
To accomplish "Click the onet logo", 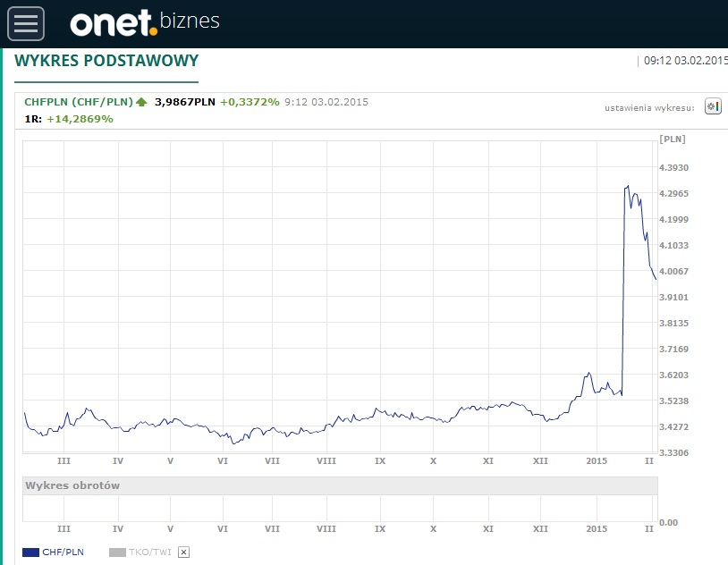I will coord(114,22).
